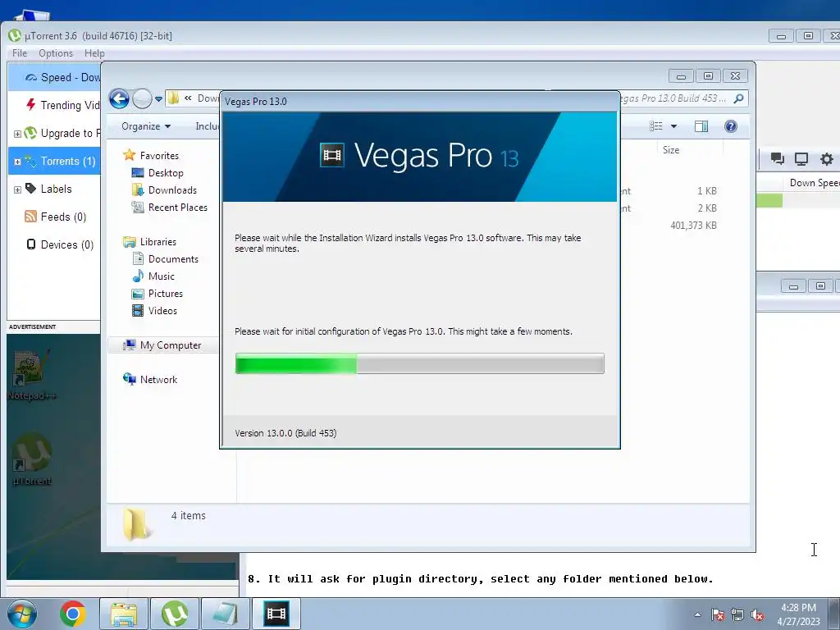
Task: Expand the Torrents (1) tree node
Action: 17,162
